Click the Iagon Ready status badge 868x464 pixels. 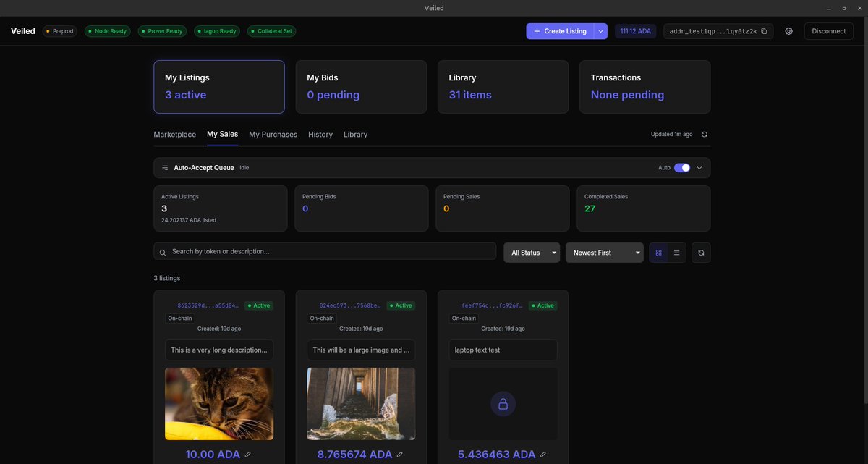click(x=217, y=31)
